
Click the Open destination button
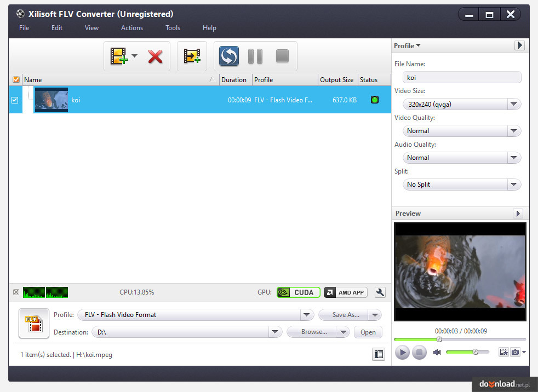(368, 332)
